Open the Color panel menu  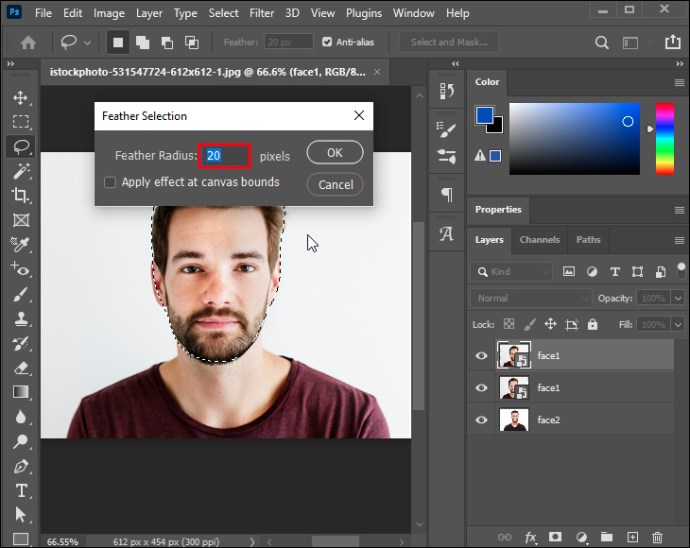[x=679, y=82]
